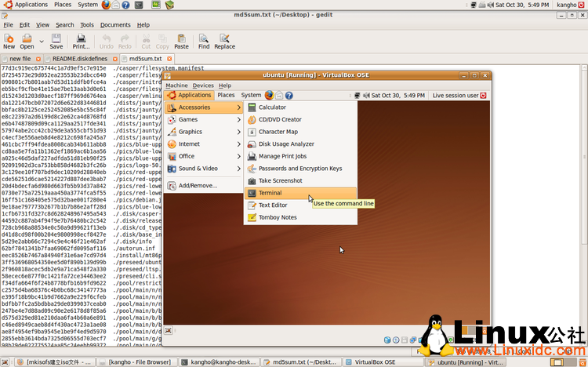
Task: Expand the Sound & Video submenu
Action: point(204,169)
